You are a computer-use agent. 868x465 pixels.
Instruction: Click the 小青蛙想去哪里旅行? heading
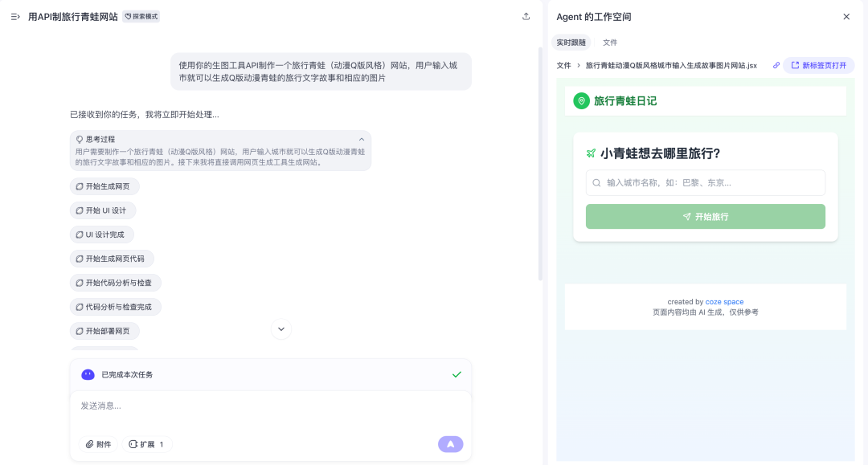pyautogui.click(x=660, y=153)
